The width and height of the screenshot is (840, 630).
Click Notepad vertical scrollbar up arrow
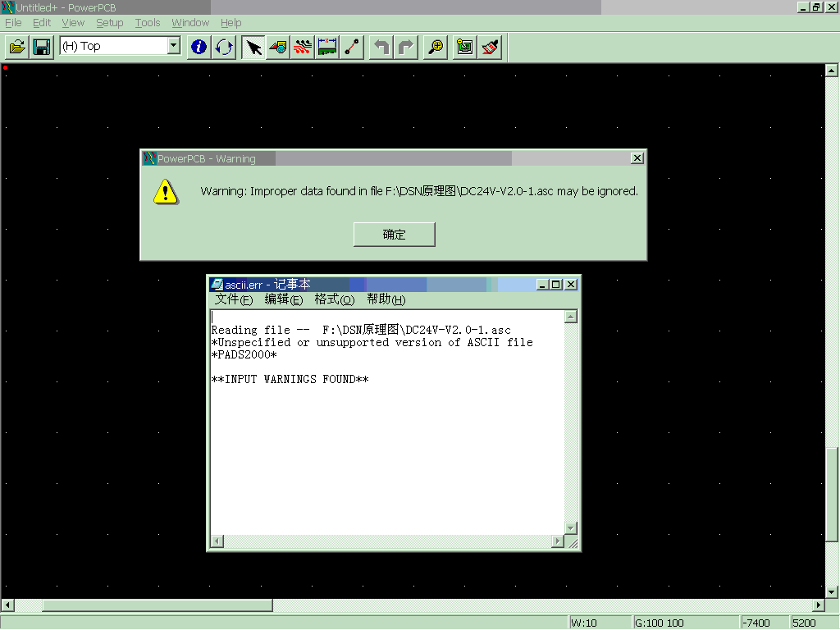tap(571, 317)
